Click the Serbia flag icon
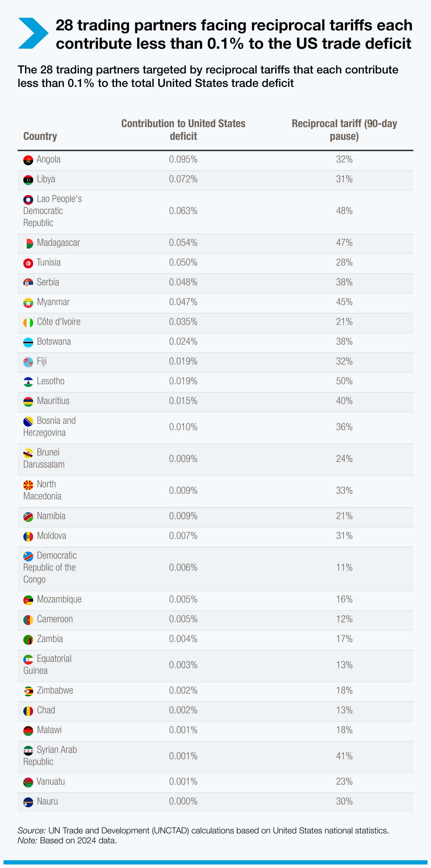 click(28, 283)
